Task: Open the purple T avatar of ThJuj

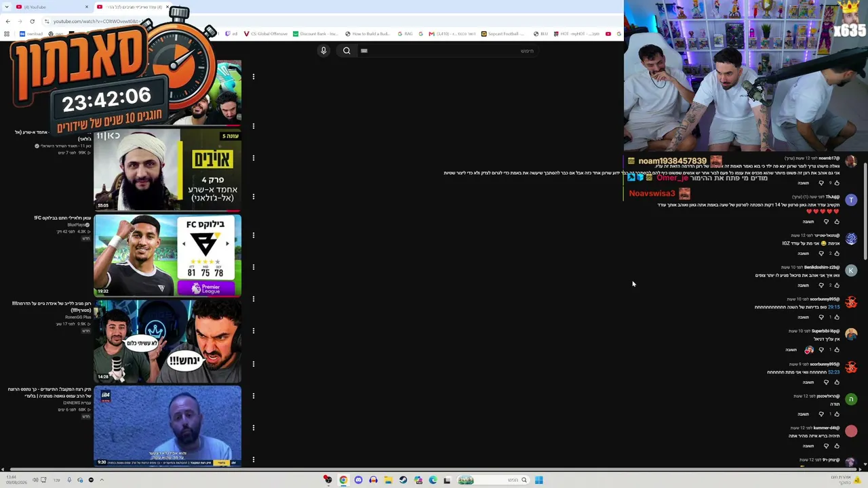Action: pos(851,200)
